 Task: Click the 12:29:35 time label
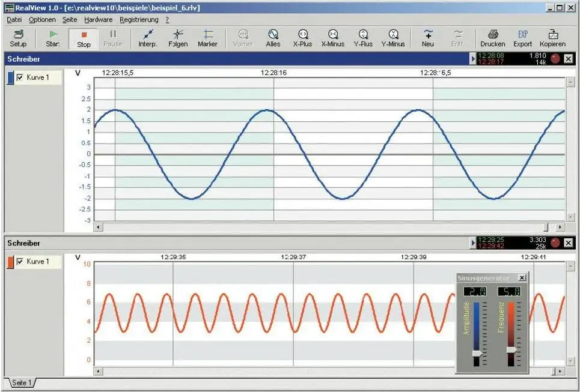pyautogui.click(x=173, y=257)
